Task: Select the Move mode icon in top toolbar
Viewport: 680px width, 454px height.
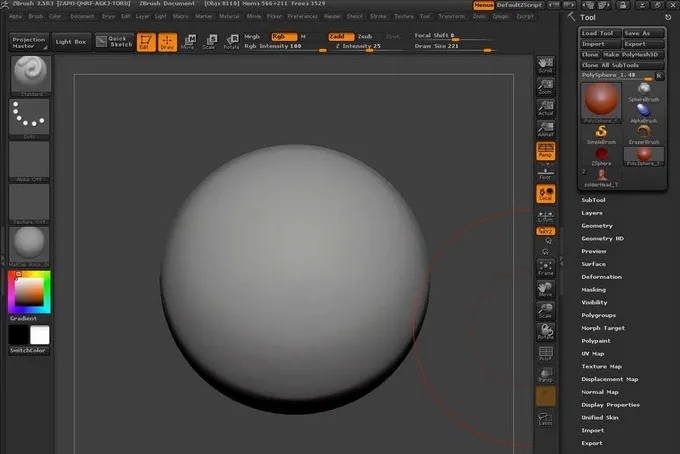Action: [x=188, y=42]
